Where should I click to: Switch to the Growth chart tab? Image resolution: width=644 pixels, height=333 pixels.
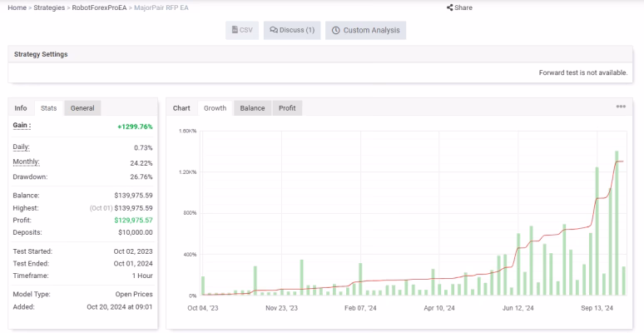click(x=215, y=108)
